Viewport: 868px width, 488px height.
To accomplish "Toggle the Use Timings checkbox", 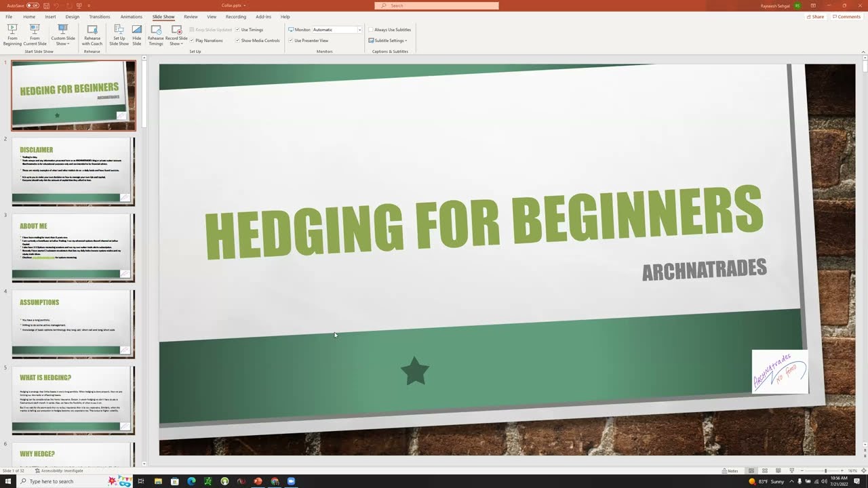I will click(249, 30).
